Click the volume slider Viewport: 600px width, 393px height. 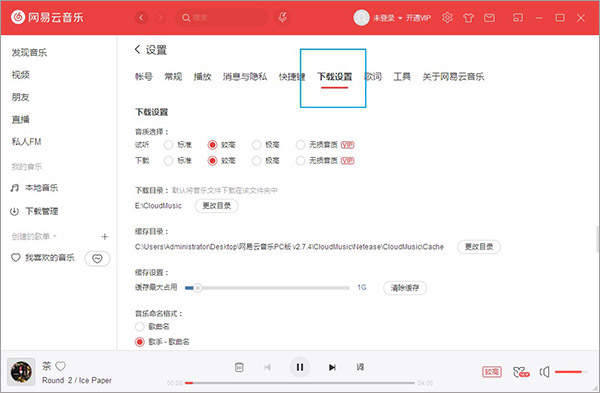pyautogui.click(x=571, y=372)
